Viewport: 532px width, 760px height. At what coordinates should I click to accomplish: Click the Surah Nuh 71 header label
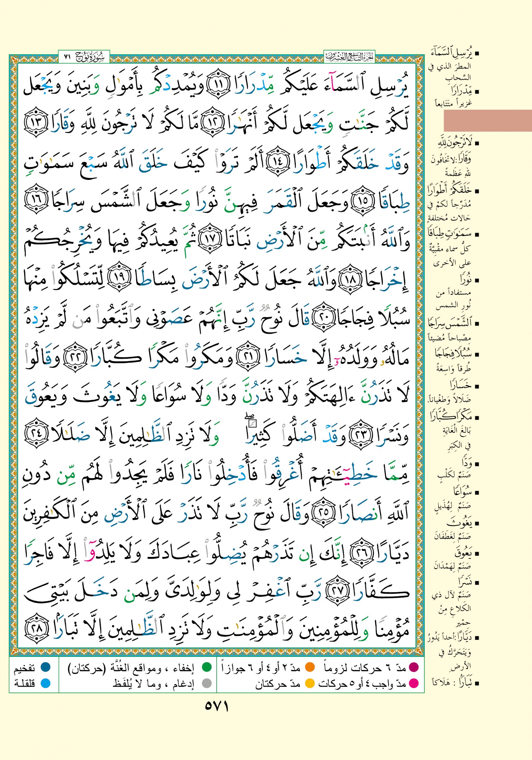click(84, 57)
